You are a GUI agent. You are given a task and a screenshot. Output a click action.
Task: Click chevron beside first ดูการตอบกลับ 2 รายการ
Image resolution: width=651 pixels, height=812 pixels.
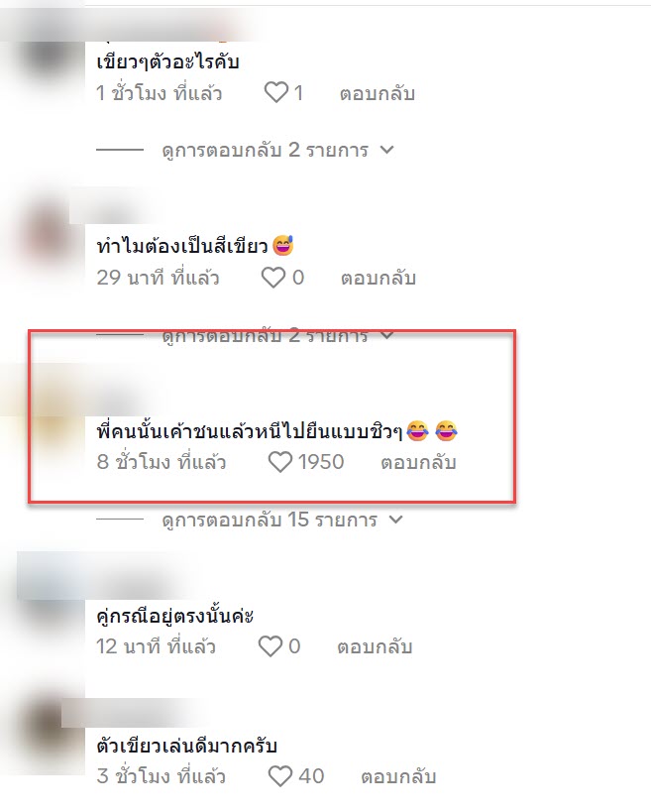point(387,150)
